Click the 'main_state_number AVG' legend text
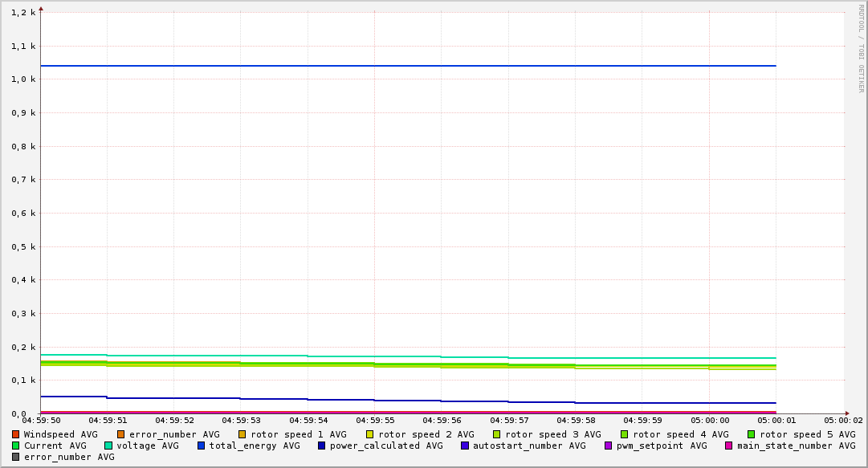 [x=796, y=446]
